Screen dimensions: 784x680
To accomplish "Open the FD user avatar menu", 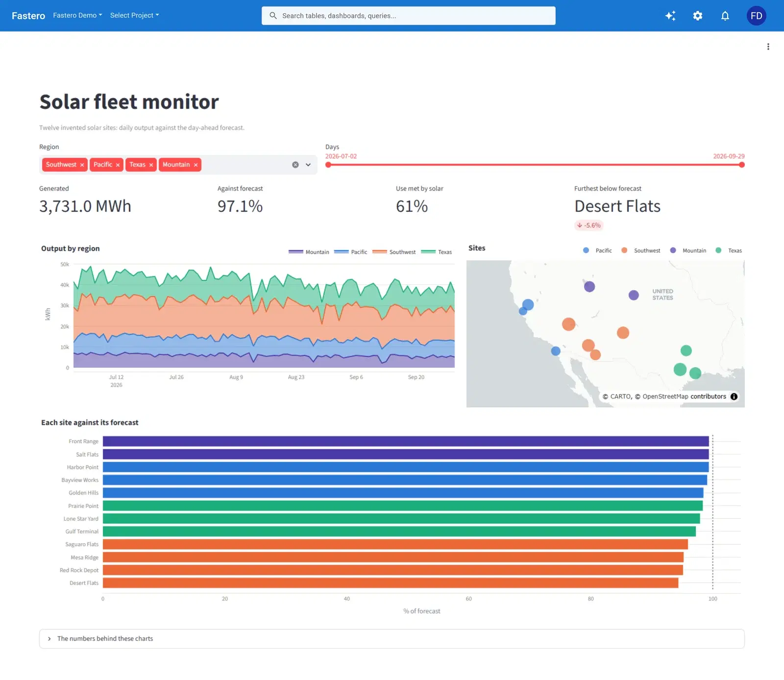I will 757,16.
